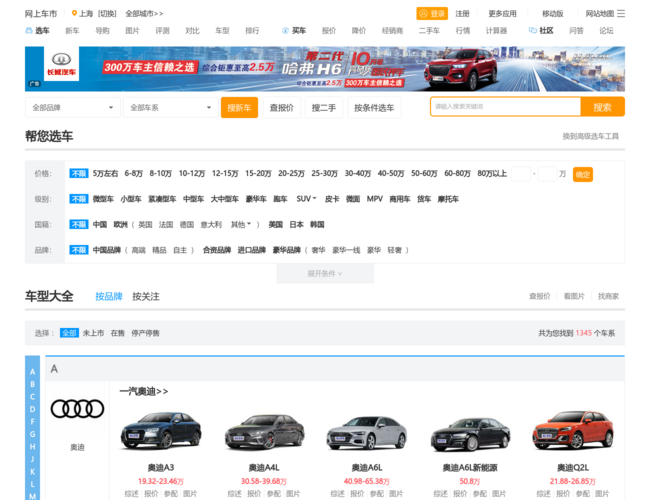Click the 找商家 link
Image resolution: width=650 pixels, height=500 pixels.
(609, 296)
